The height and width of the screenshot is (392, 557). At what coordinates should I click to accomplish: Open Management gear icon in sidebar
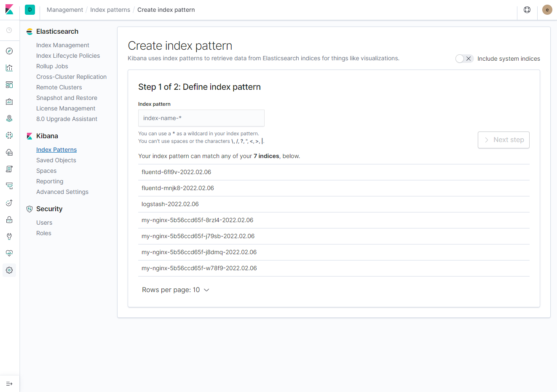(x=9, y=270)
